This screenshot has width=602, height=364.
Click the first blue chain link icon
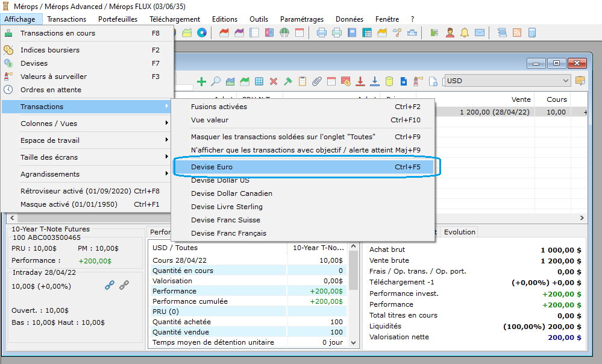[110, 285]
